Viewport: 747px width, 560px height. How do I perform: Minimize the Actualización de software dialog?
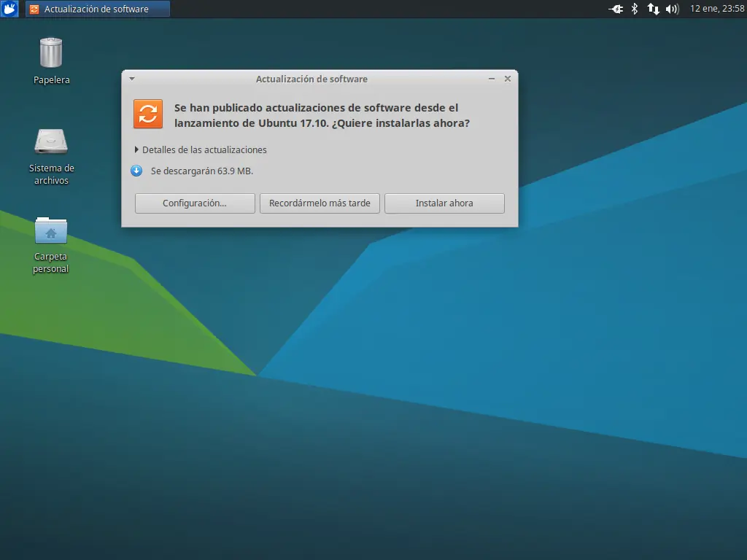pyautogui.click(x=492, y=79)
